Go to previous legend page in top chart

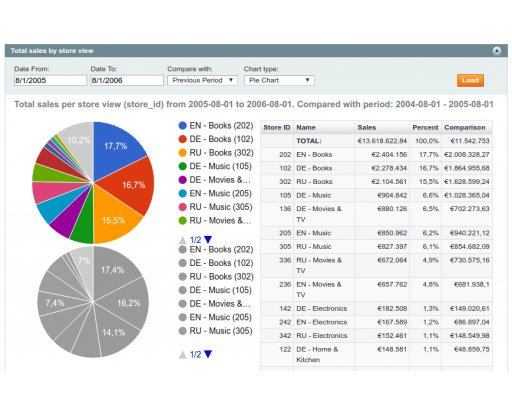[182, 240]
